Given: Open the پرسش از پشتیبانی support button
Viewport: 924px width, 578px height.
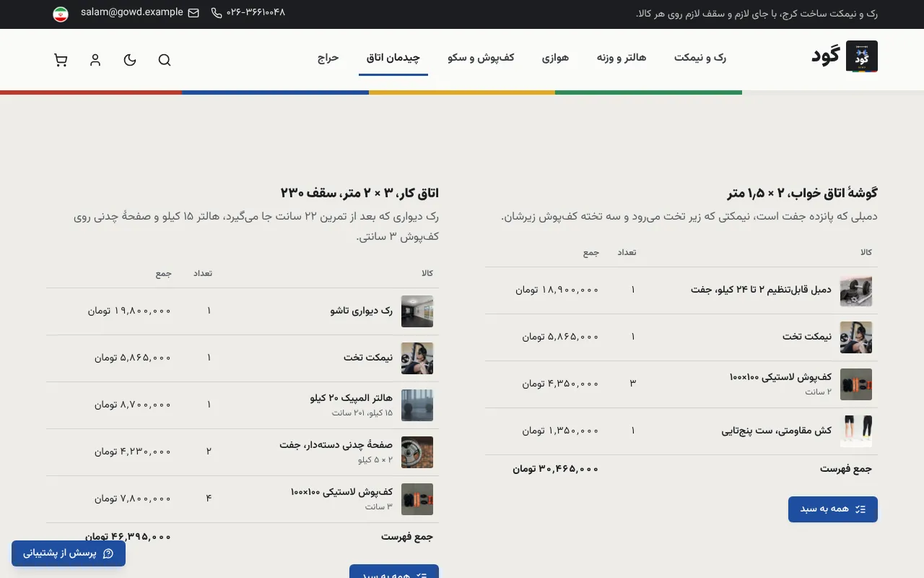Looking at the screenshot, I should pyautogui.click(x=69, y=553).
